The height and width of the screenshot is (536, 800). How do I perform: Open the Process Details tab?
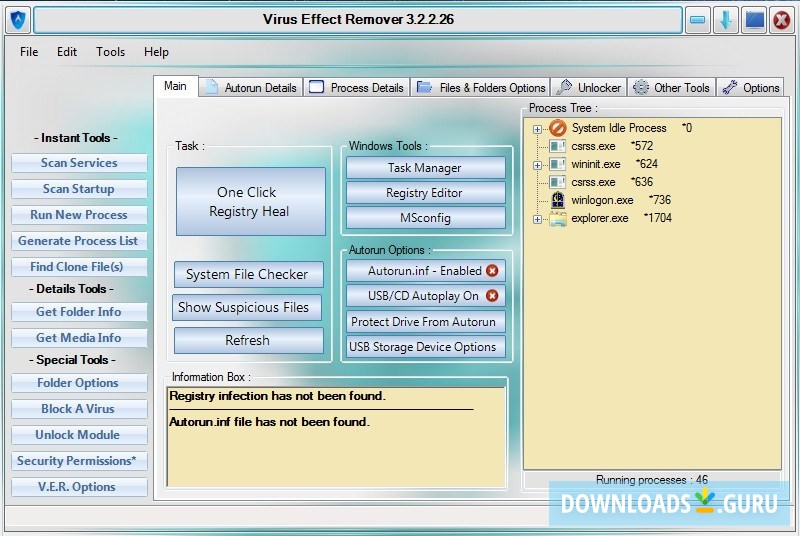point(357,87)
